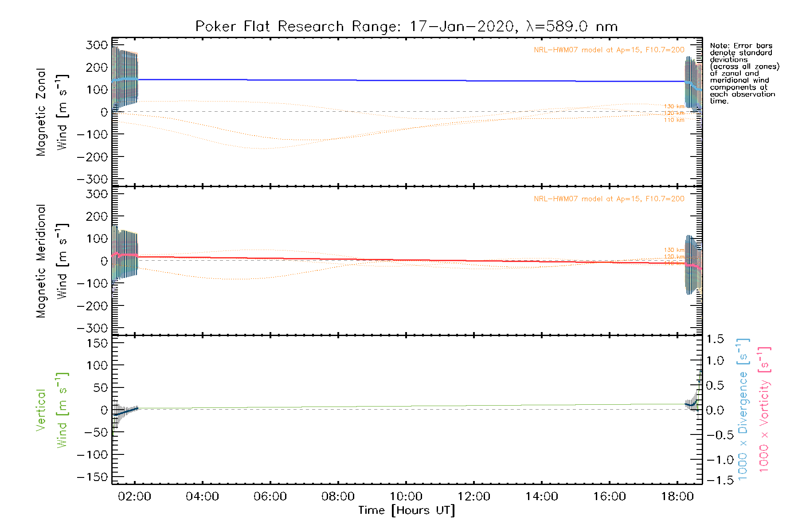Click the '1.5' tick on the right axis

pyautogui.click(x=715, y=339)
